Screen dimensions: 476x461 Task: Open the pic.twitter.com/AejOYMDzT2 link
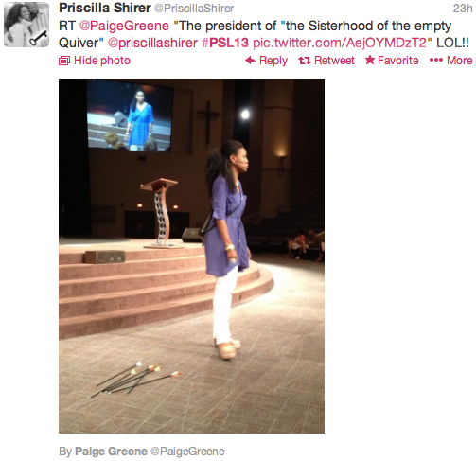pyautogui.click(x=340, y=43)
